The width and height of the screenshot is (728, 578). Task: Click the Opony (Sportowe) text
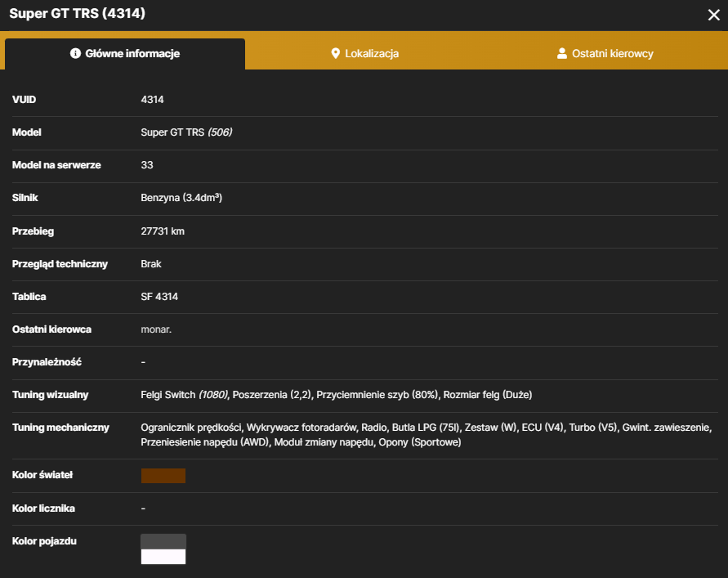point(420,442)
